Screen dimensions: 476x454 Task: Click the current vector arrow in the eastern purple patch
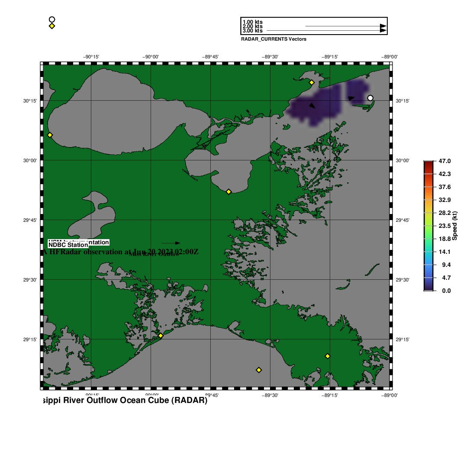(351, 98)
